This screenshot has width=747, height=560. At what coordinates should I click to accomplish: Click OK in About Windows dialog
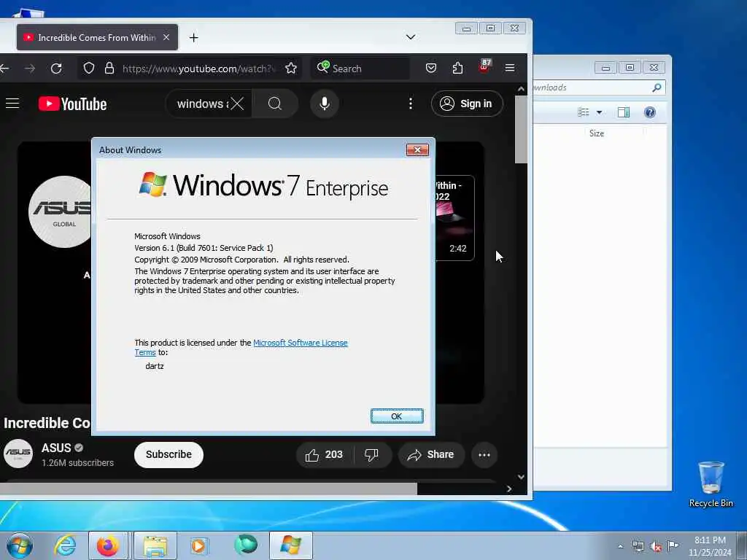point(397,416)
